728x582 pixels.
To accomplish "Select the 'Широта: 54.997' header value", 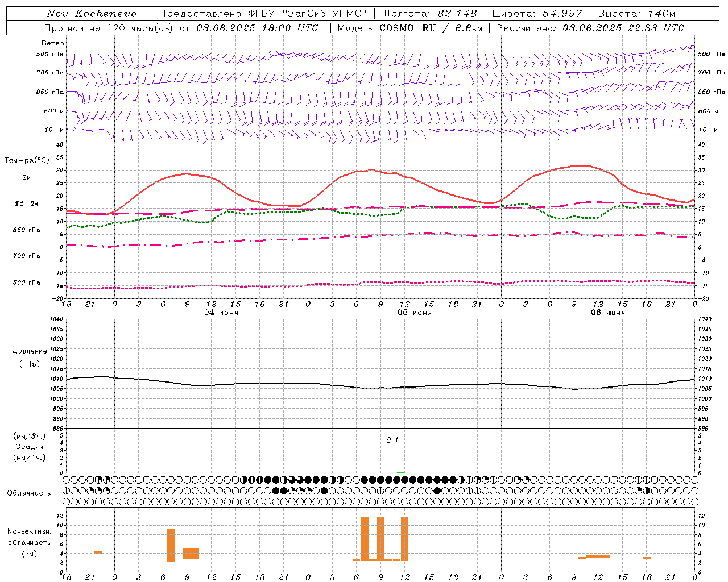I will [537, 14].
